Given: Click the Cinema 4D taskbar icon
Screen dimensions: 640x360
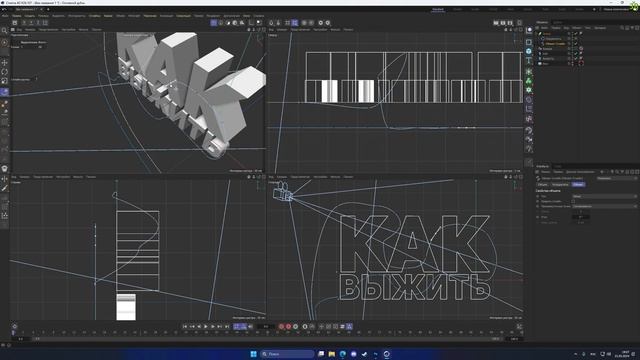Looking at the screenshot, I should click(387, 354).
